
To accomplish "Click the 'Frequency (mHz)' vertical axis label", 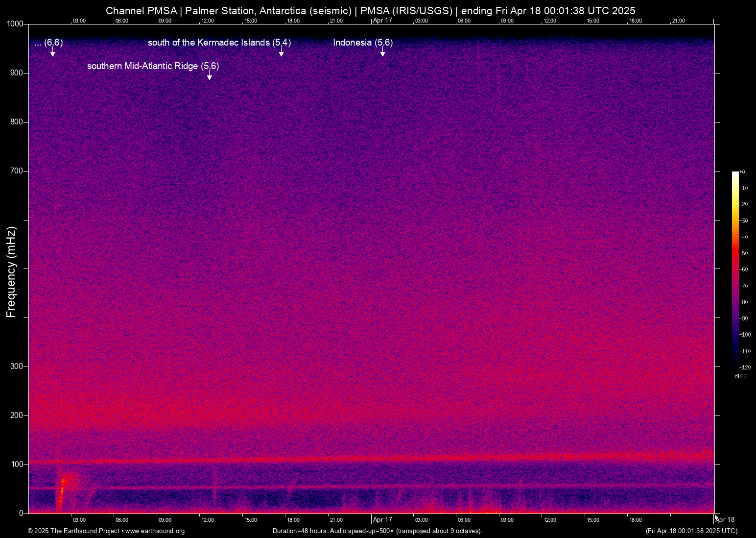I will (11, 272).
